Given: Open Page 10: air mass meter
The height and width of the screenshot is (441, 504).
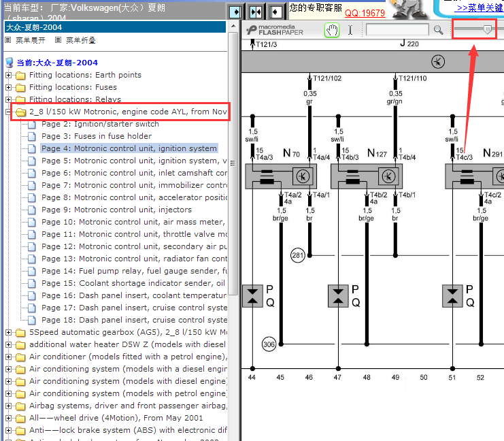Looking at the screenshot, I should tap(133, 222).
